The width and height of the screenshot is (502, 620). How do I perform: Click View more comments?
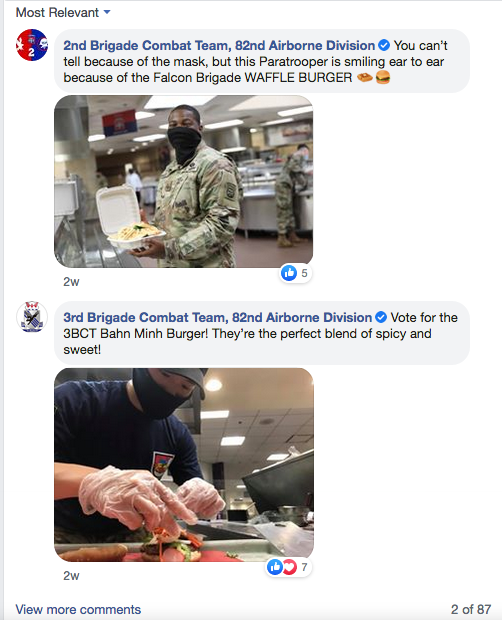pyautogui.click(x=78, y=609)
